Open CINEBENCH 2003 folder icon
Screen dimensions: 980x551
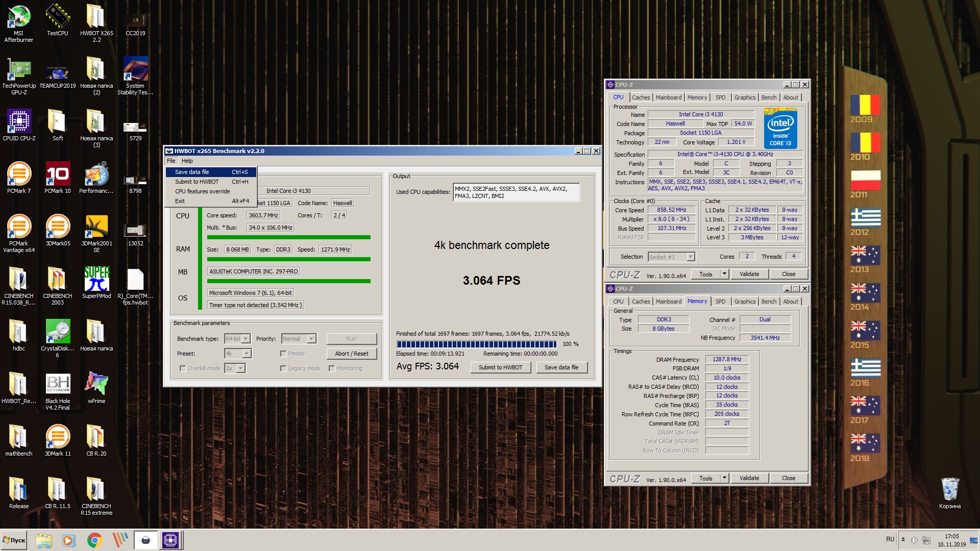coord(58,286)
